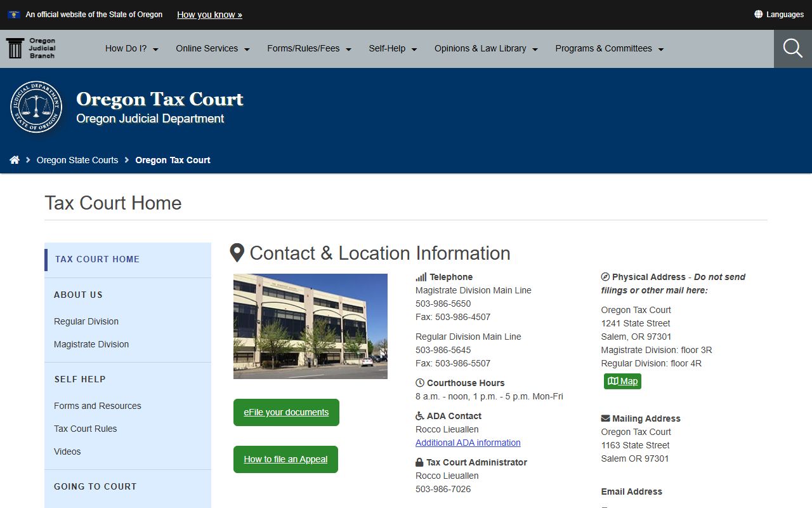Open Forms and Resources in sidebar
The image size is (812, 508).
tap(98, 406)
